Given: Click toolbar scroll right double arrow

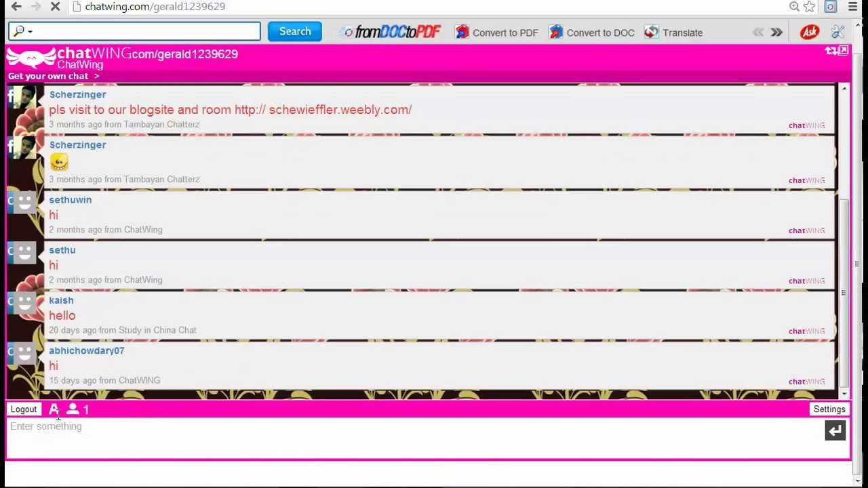Looking at the screenshot, I should pyautogui.click(x=776, y=33).
